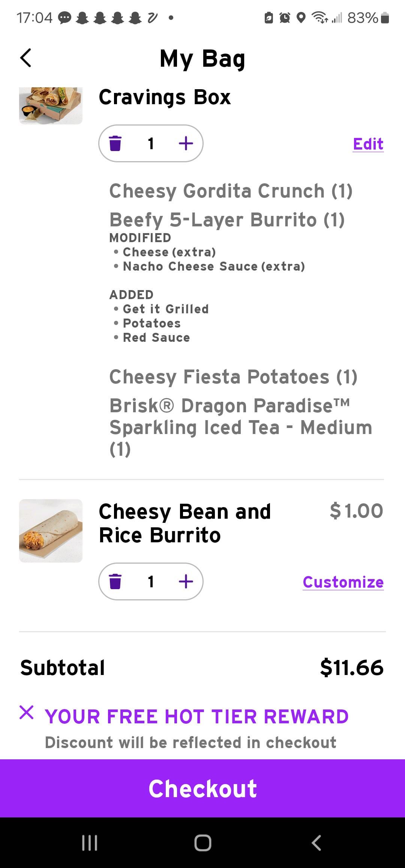This screenshot has width=405, height=868.
Task: Remove the Cheesy Bean and Rice Burrito
Action: (x=115, y=582)
